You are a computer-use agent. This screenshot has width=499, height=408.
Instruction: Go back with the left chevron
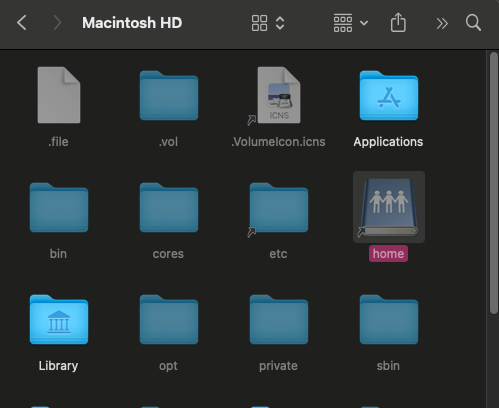[22, 23]
